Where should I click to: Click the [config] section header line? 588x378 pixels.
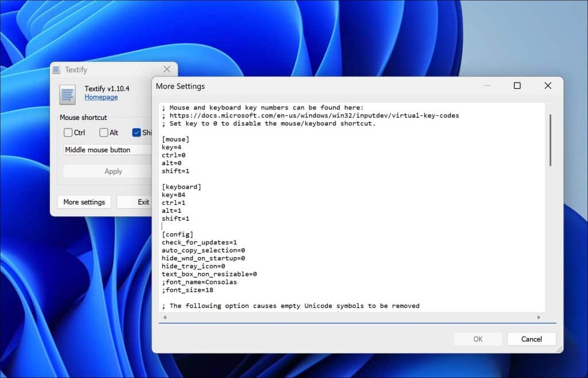point(177,235)
